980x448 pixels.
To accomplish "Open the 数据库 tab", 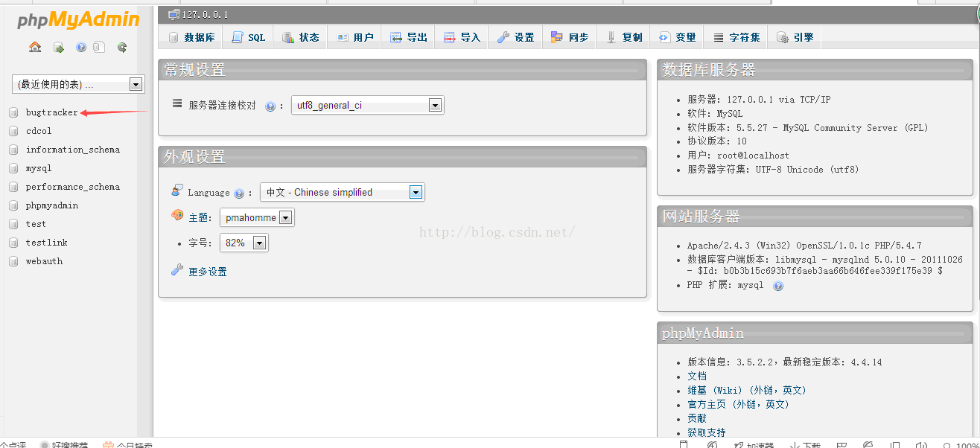I will [191, 37].
